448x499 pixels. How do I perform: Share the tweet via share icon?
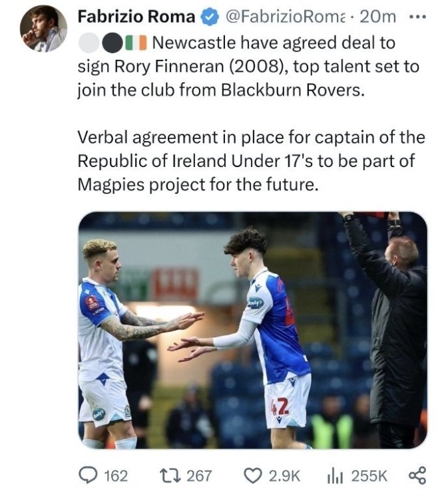[x=416, y=475]
